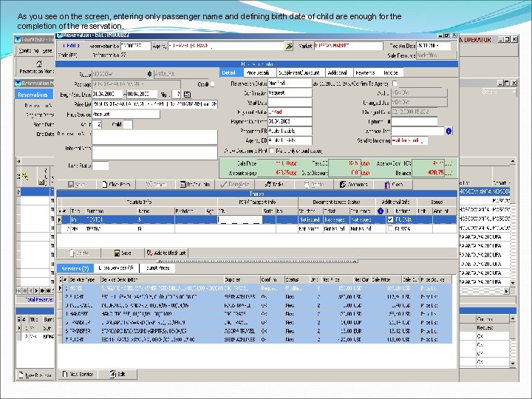The height and width of the screenshot is (399, 532).
Task: Select the Services (7) tab
Action: (x=75, y=268)
